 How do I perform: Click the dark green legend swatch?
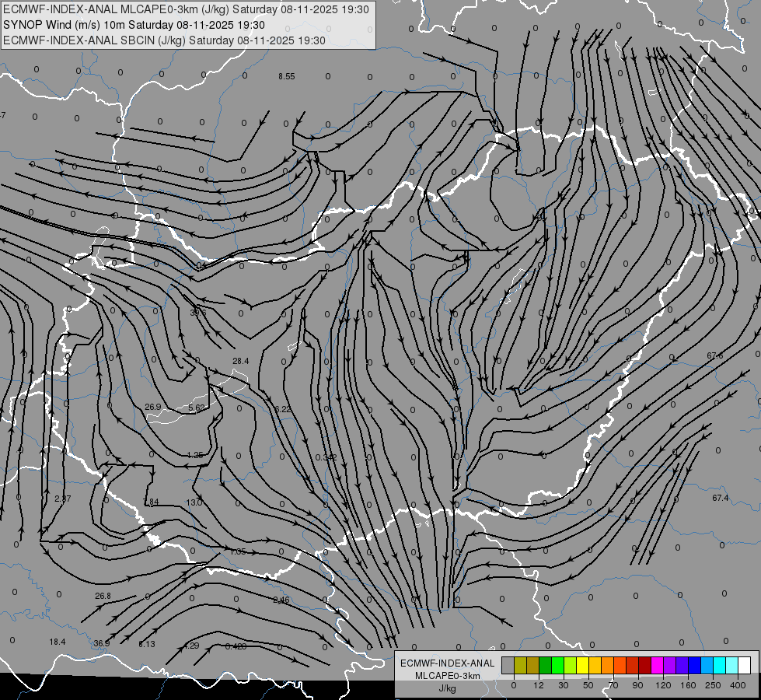pyautogui.click(x=545, y=665)
